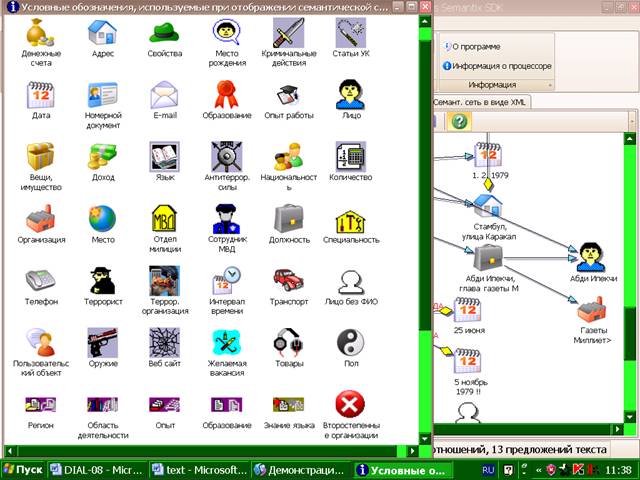Select the Место globe icon
640x480 pixels.
102,218
